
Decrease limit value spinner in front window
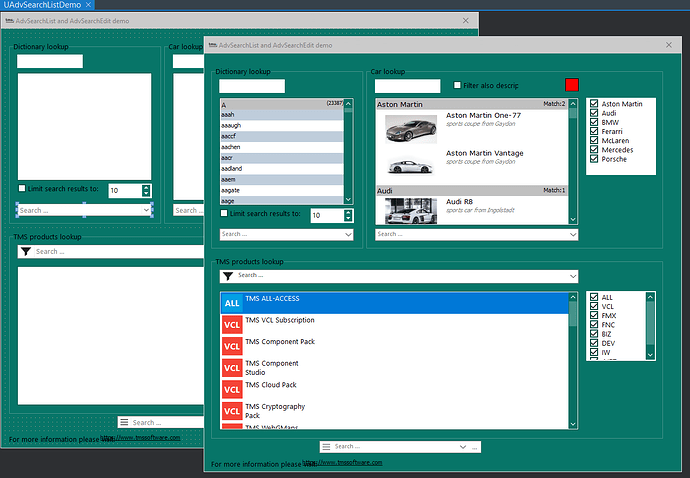[348, 218]
